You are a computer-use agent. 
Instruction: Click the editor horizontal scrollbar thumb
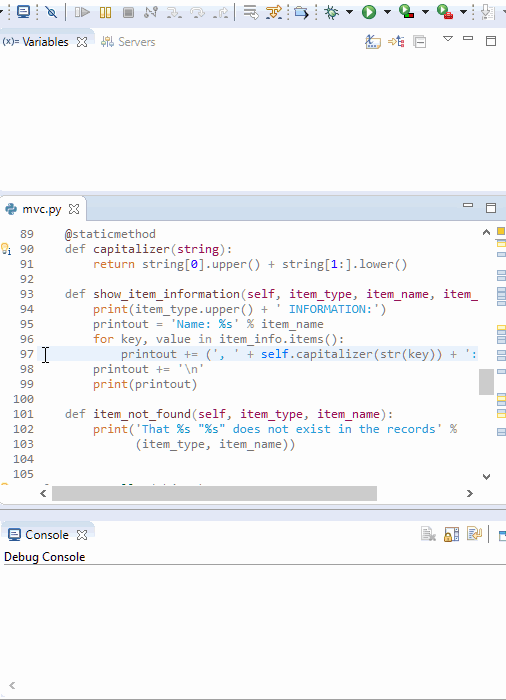click(214, 493)
